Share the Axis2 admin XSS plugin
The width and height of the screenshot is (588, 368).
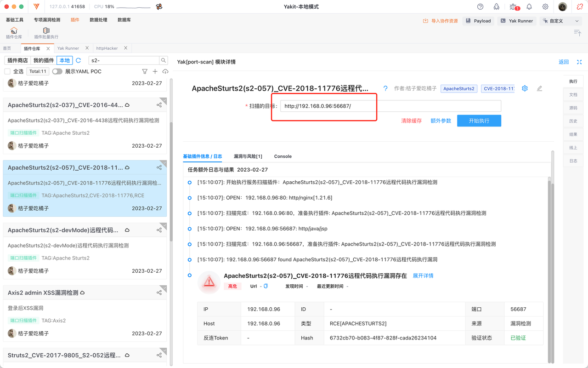coord(159,293)
